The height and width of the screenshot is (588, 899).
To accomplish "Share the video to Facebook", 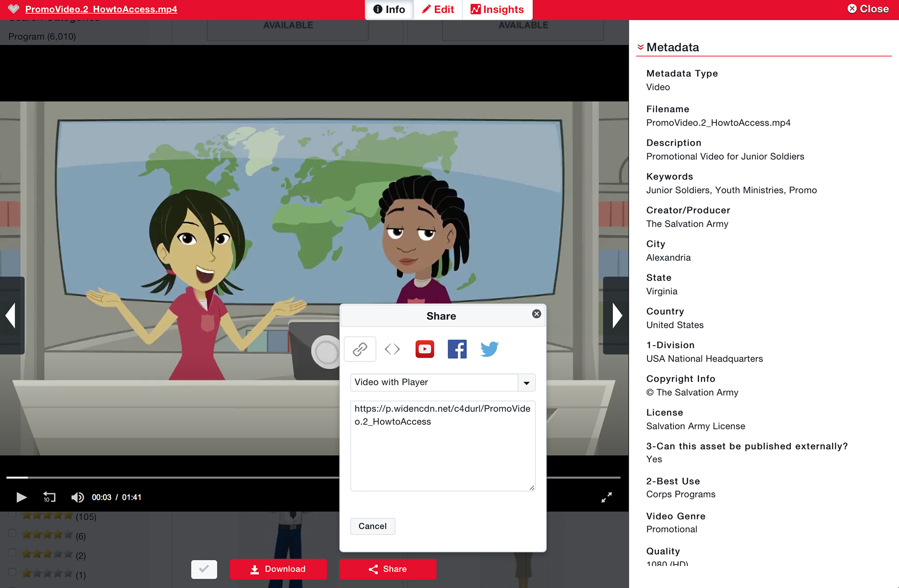I will (457, 349).
